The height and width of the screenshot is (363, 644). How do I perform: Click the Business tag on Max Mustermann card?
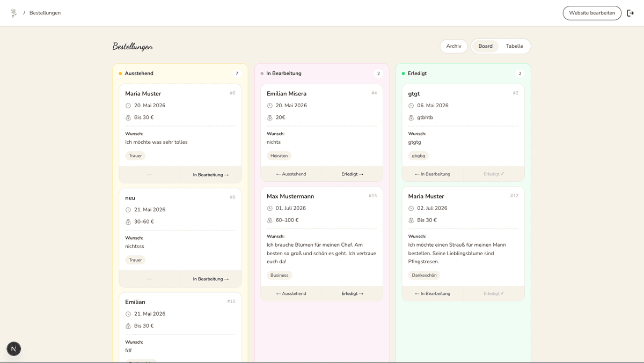(279, 276)
